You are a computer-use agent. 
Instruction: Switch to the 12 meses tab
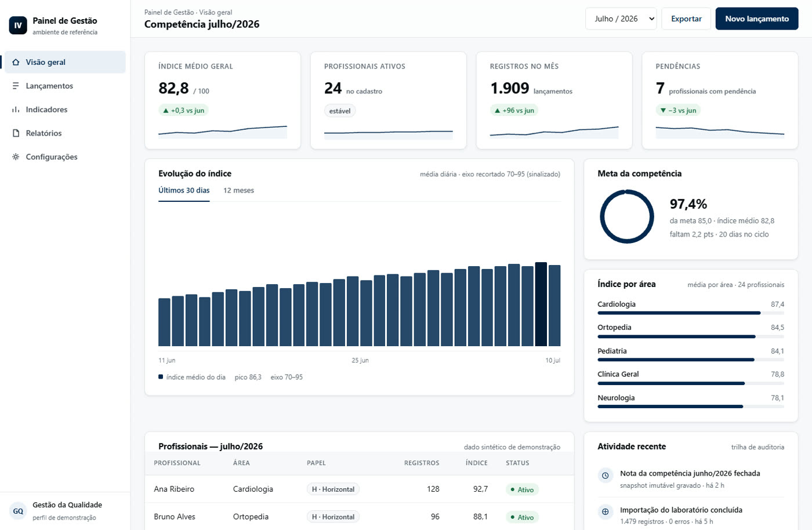coord(238,191)
